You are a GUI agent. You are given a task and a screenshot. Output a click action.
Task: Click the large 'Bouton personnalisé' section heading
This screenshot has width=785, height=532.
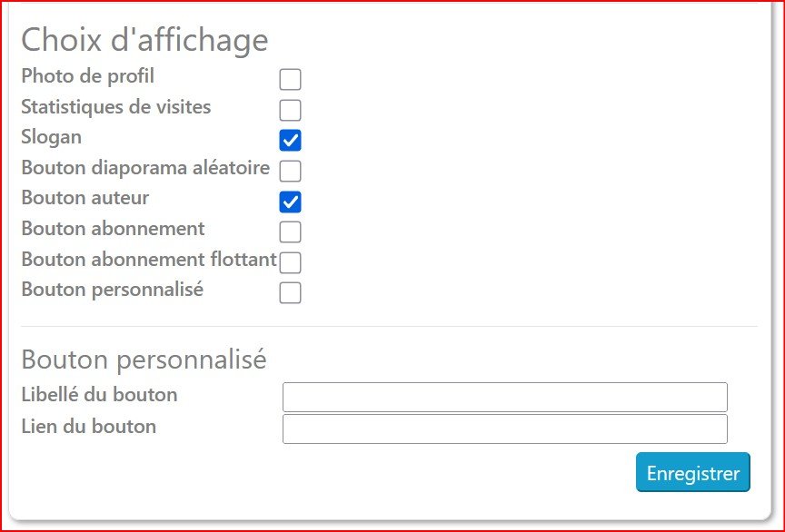144,360
